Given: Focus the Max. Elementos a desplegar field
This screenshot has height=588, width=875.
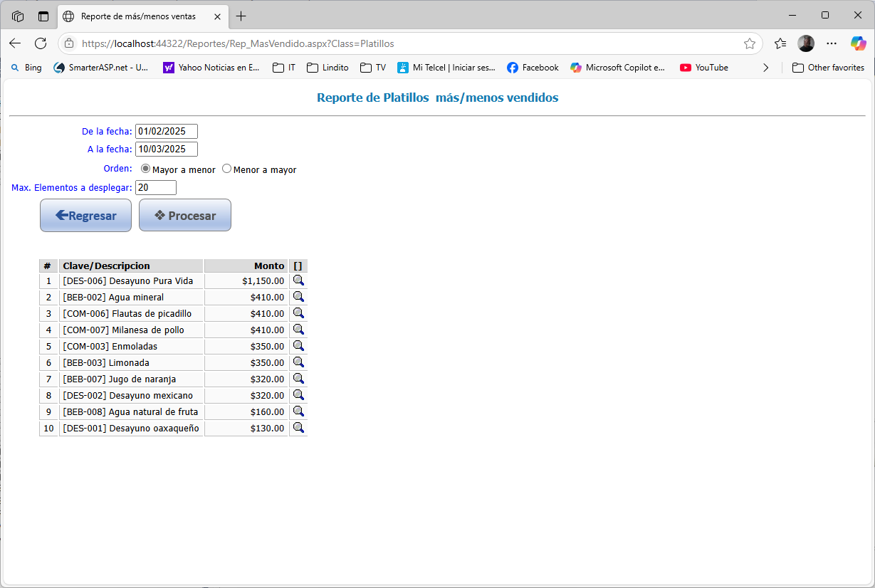Looking at the screenshot, I should click(155, 187).
